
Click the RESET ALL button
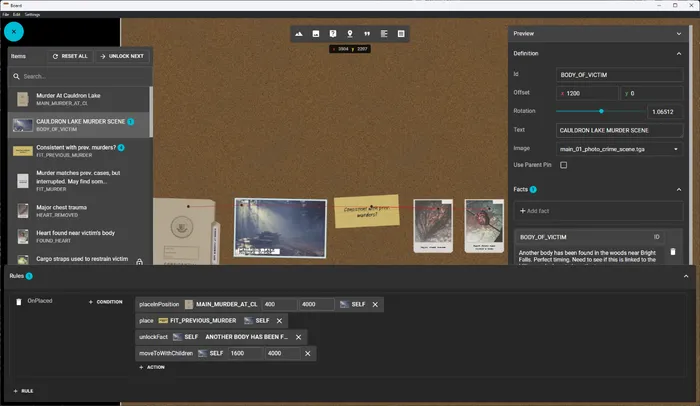[70, 56]
